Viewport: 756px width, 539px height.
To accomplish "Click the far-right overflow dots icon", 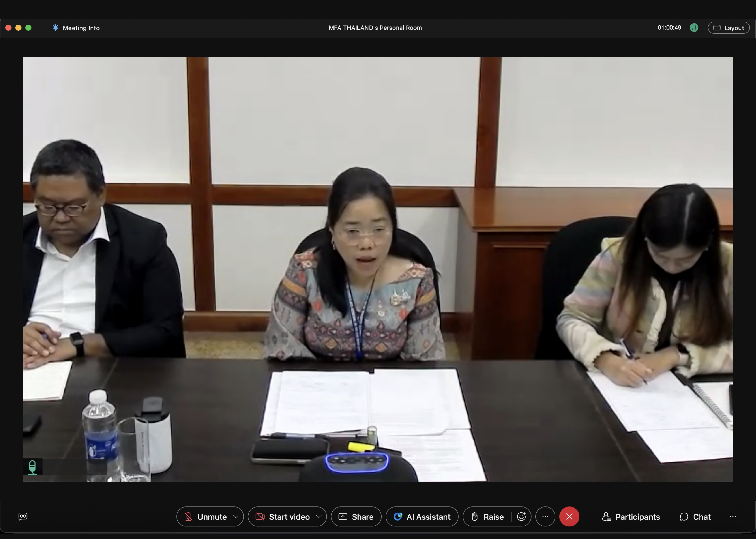I will [x=733, y=516].
